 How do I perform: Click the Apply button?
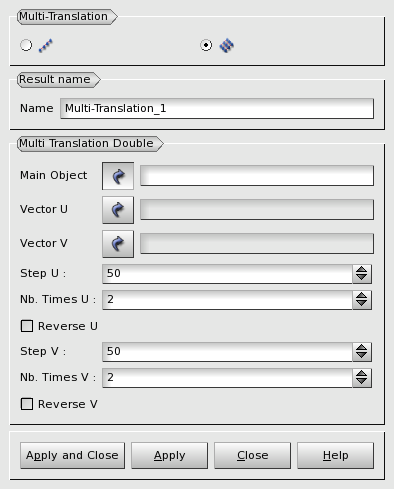click(x=169, y=456)
